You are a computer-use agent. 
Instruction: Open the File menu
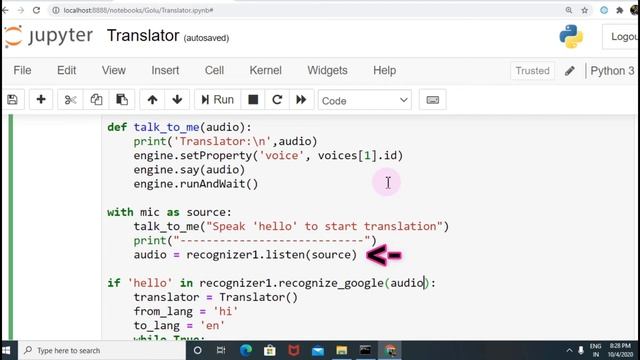coord(22,70)
